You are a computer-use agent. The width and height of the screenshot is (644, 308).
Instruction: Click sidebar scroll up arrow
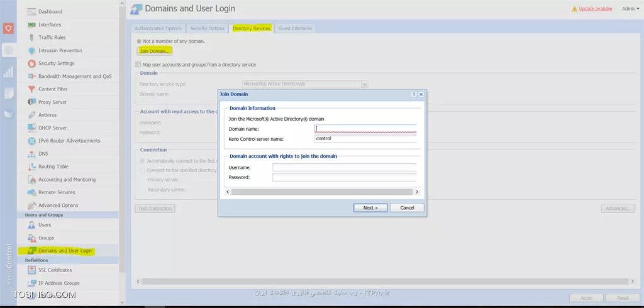(x=122, y=3)
